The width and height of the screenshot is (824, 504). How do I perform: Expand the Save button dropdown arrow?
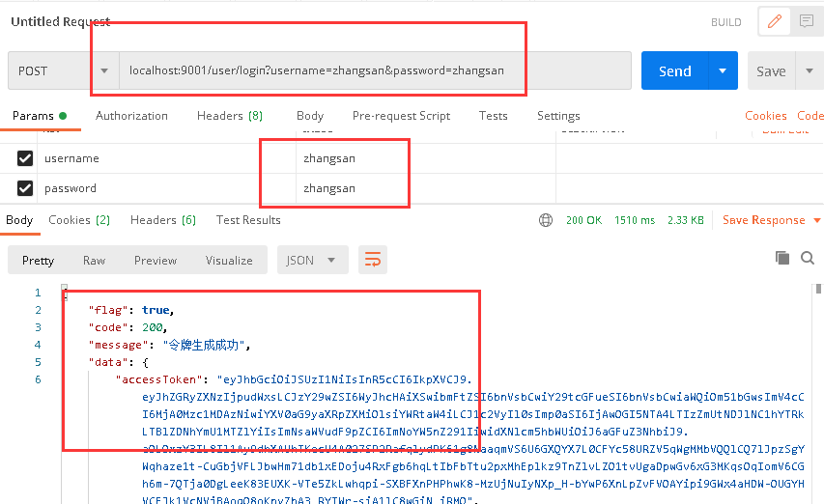(810, 70)
